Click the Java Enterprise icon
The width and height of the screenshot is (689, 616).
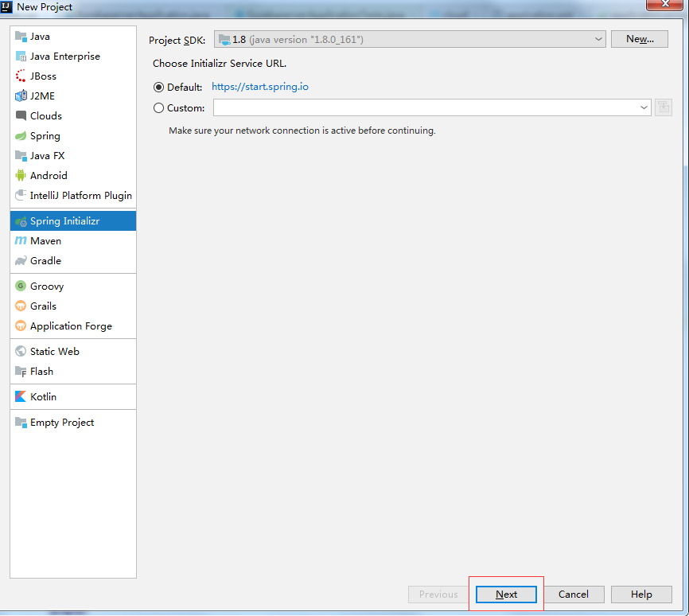(21, 57)
